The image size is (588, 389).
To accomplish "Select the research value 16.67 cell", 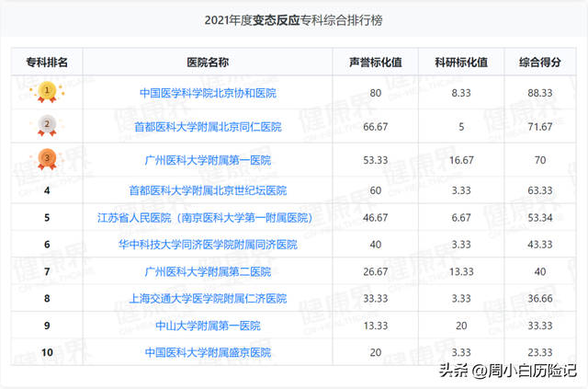I will (461, 160).
